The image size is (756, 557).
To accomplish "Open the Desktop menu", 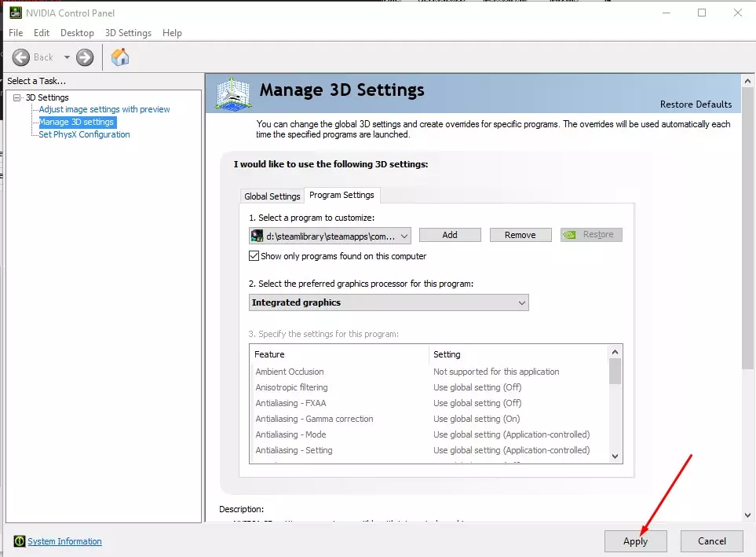I will tap(77, 33).
